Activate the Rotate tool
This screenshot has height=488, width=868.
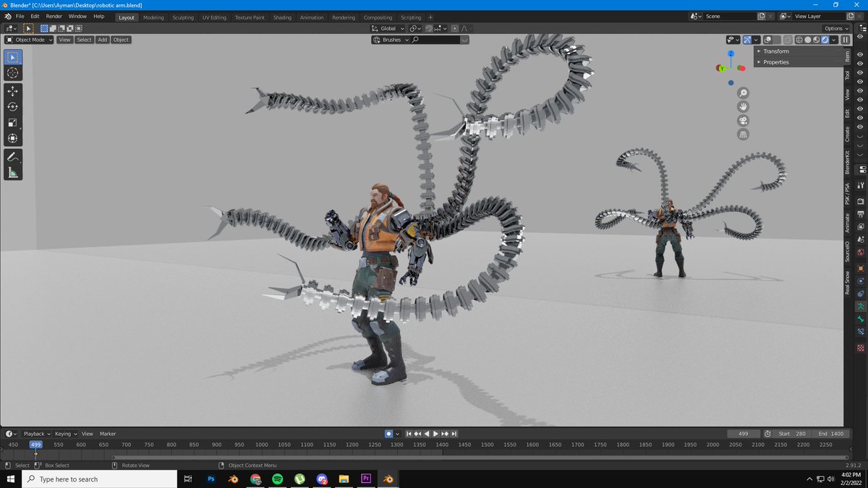13,106
